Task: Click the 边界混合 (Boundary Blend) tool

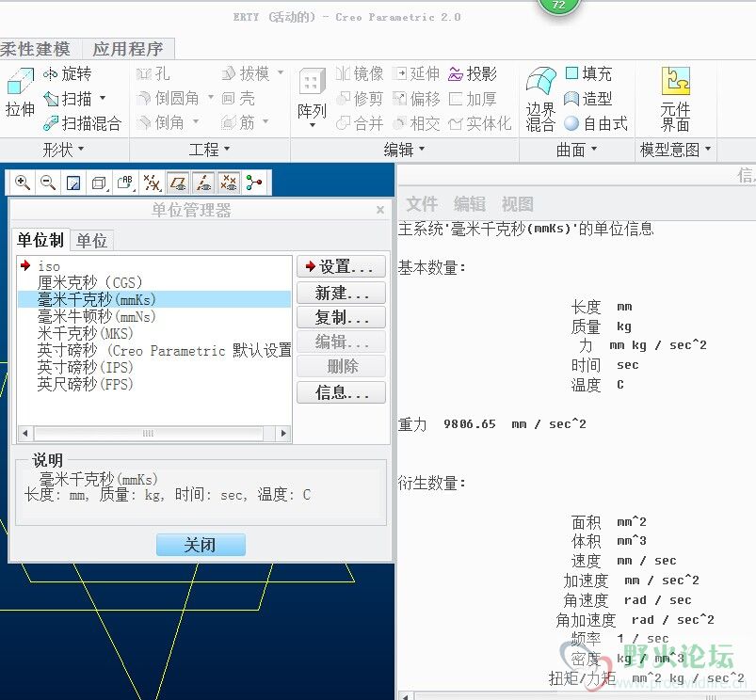Action: coord(540,99)
